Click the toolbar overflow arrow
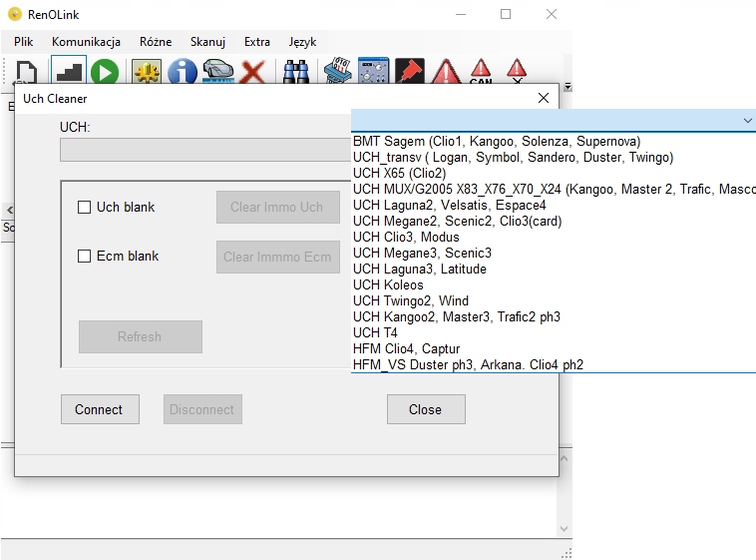Viewport: 756px width, 560px height. point(567,87)
